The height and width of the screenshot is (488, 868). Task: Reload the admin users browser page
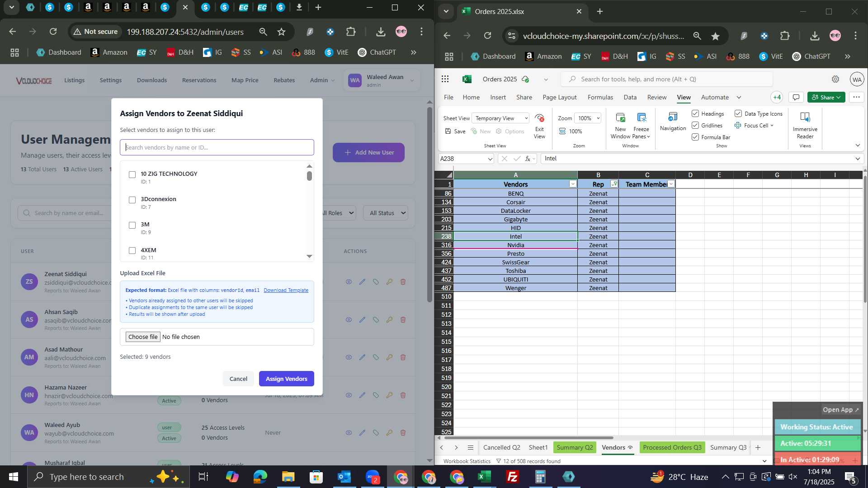[53, 32]
